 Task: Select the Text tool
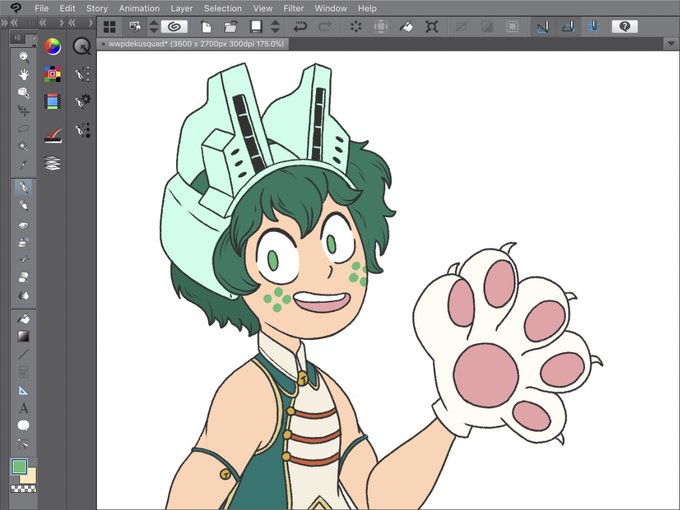pos(23,408)
